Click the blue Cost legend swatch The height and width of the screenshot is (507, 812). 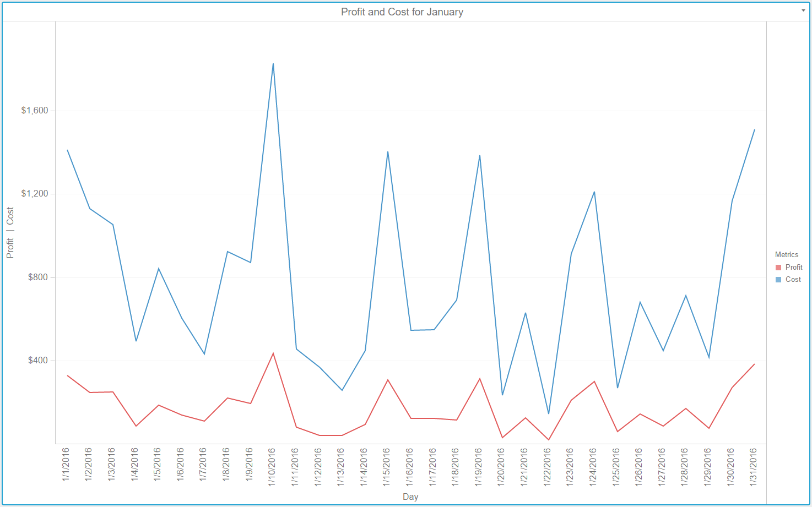coord(778,280)
